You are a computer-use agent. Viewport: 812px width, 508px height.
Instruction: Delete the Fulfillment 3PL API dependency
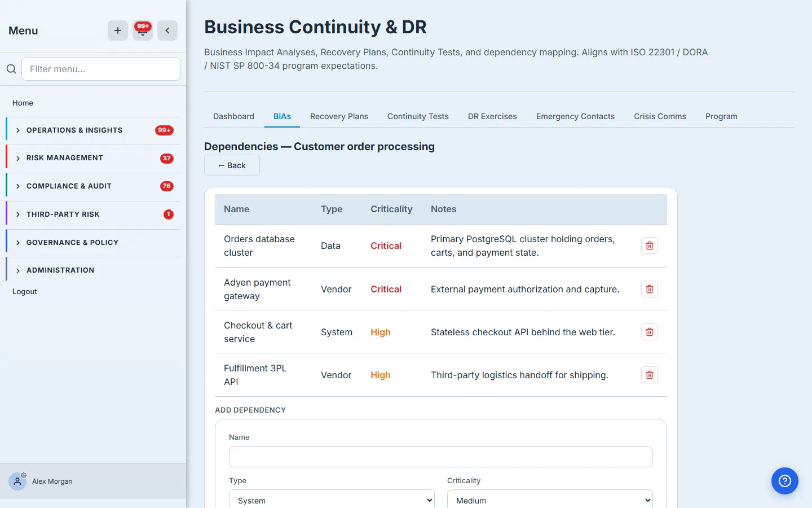650,375
